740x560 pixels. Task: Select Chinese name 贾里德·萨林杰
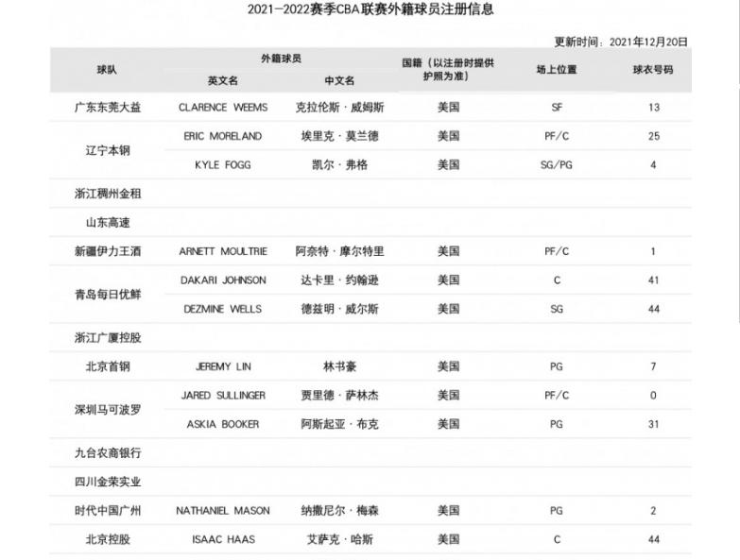(340, 395)
